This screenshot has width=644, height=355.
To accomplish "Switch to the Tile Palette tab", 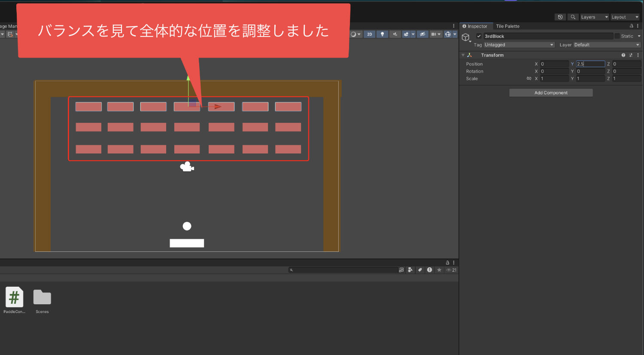I will click(x=507, y=26).
